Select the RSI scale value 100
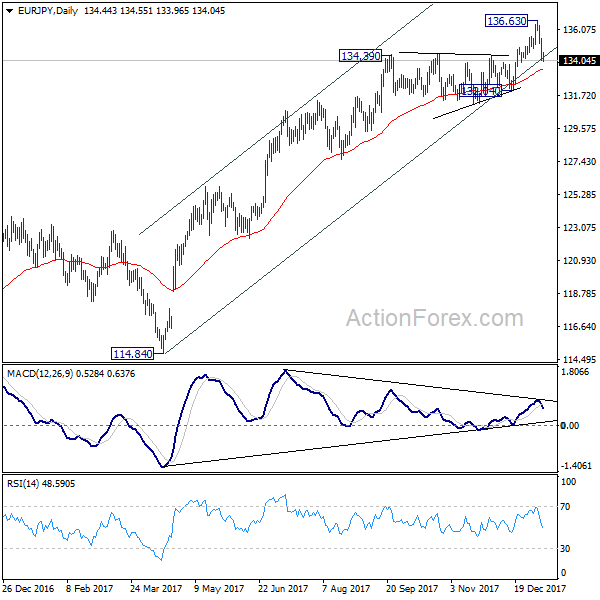 [568, 482]
